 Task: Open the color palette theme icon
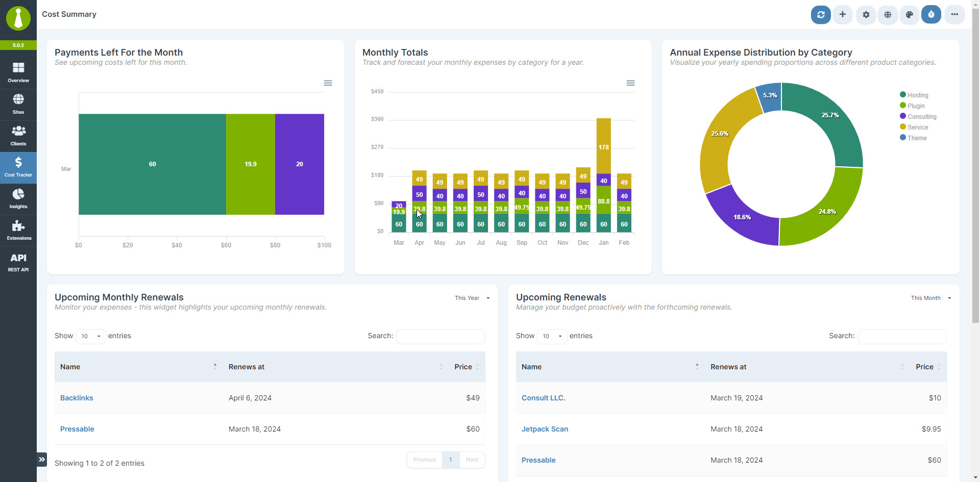point(910,15)
